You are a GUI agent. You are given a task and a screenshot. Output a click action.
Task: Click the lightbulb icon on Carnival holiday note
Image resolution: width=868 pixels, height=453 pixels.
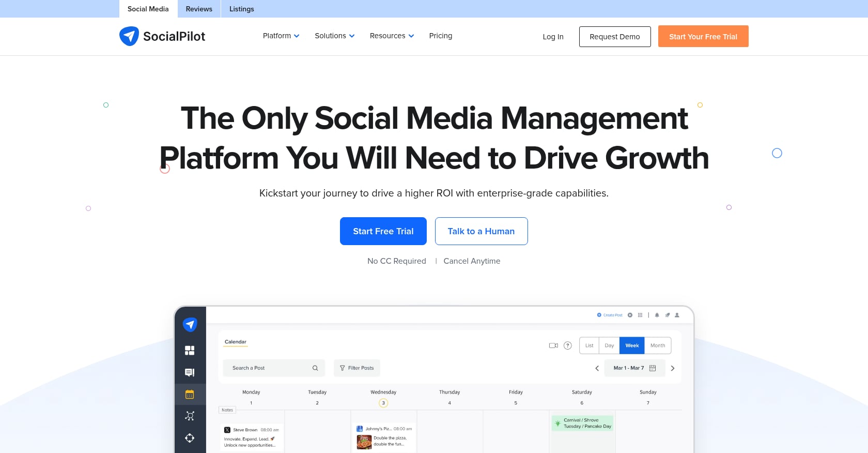[557, 423]
